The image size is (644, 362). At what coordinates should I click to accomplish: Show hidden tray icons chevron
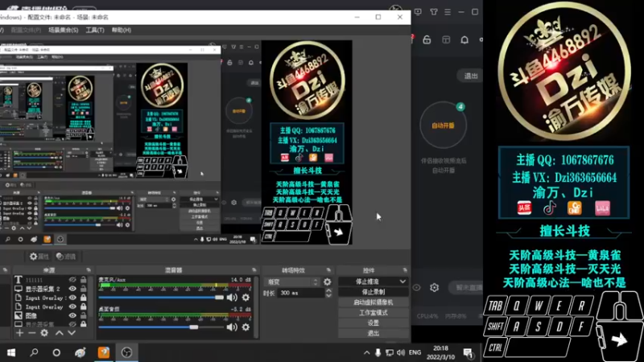click(367, 352)
